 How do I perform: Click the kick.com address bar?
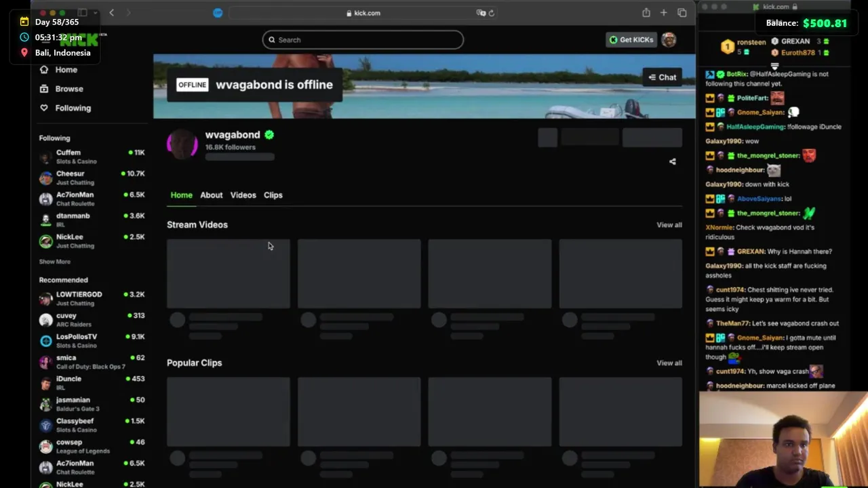point(363,13)
